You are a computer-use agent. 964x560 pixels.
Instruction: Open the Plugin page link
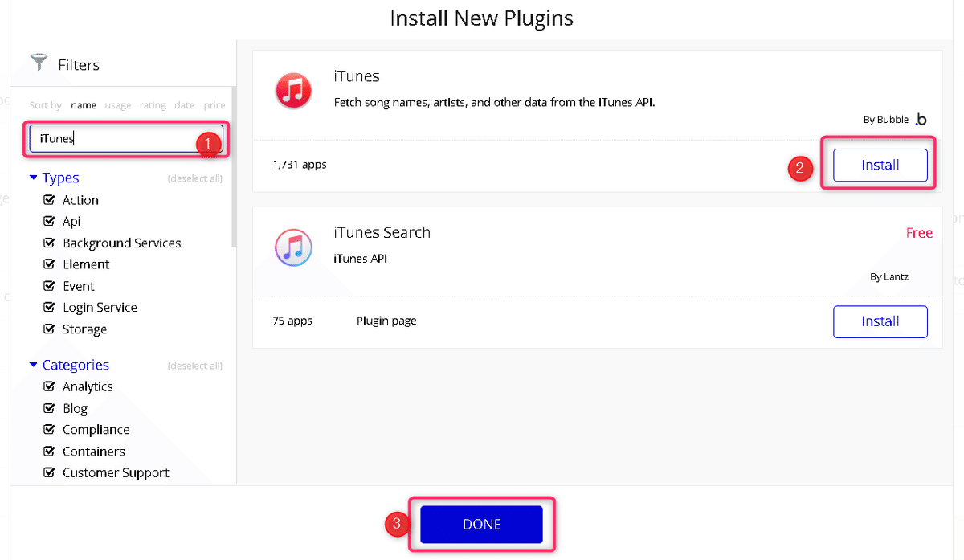click(x=386, y=321)
